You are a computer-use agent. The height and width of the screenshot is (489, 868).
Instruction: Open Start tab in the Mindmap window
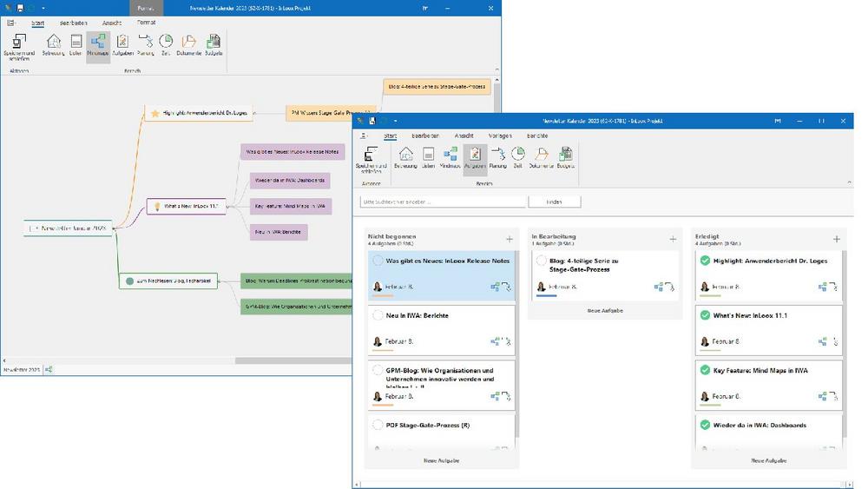tap(37, 23)
